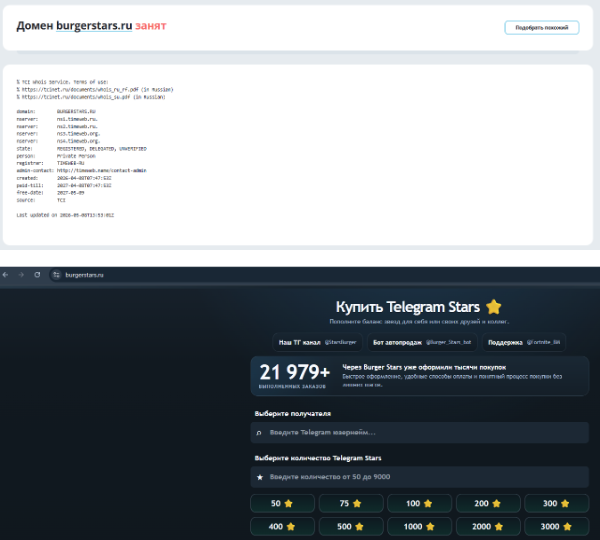Click the 'TIMEWEB-RU' registrar value
Screen dimensions: 600x540
click(70, 163)
